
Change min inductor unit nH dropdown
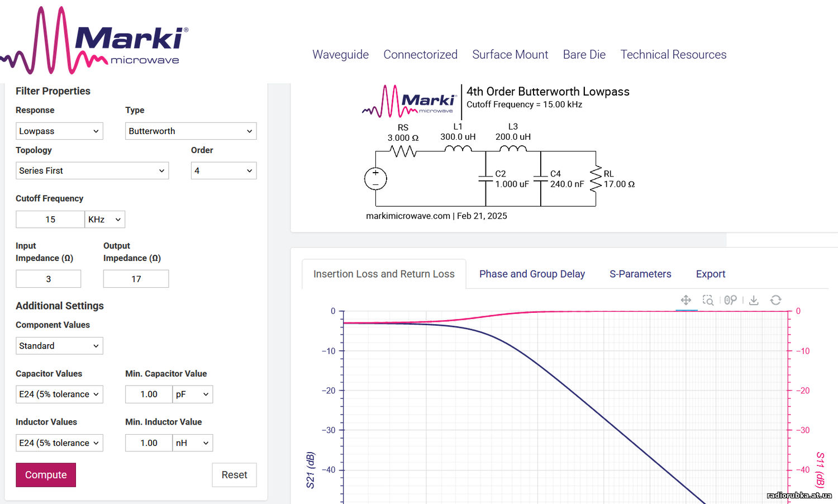193,443
